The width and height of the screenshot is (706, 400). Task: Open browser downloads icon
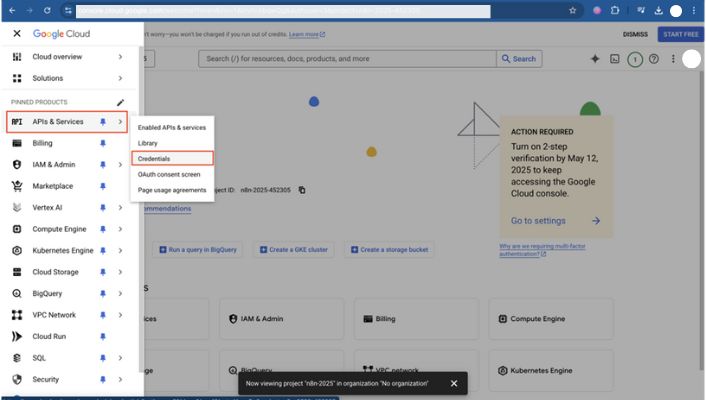click(658, 10)
